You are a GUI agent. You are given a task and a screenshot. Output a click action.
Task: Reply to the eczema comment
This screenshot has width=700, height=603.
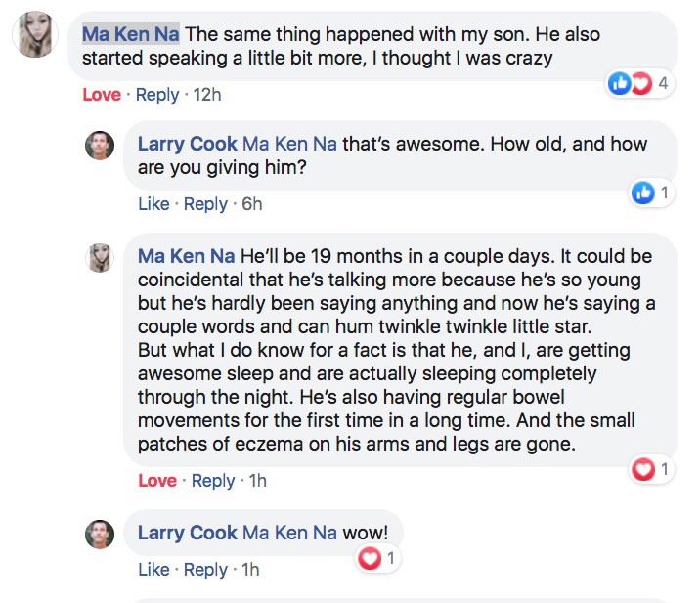(x=213, y=481)
